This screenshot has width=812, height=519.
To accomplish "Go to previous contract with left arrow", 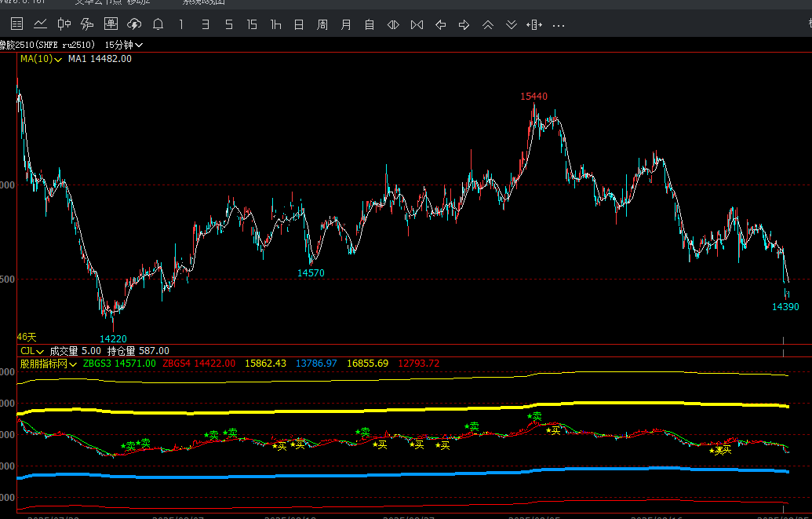I will (x=440, y=25).
